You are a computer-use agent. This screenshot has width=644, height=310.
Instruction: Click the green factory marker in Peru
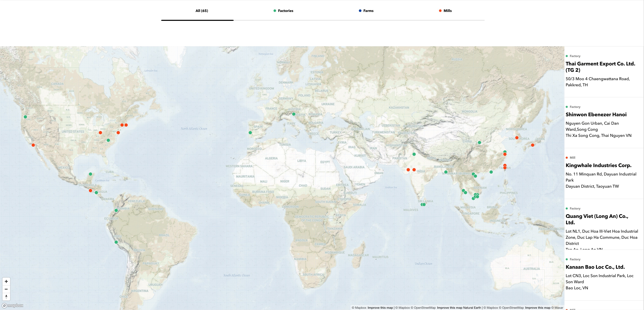116,242
